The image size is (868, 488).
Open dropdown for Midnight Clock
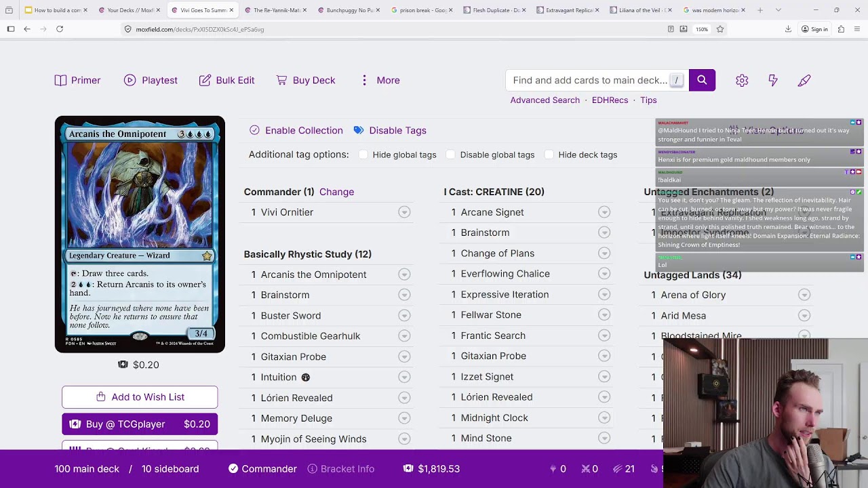click(604, 418)
